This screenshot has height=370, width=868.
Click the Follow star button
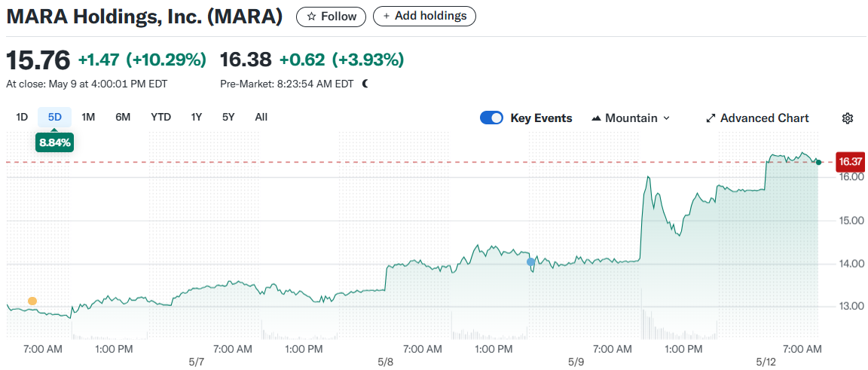click(x=331, y=17)
